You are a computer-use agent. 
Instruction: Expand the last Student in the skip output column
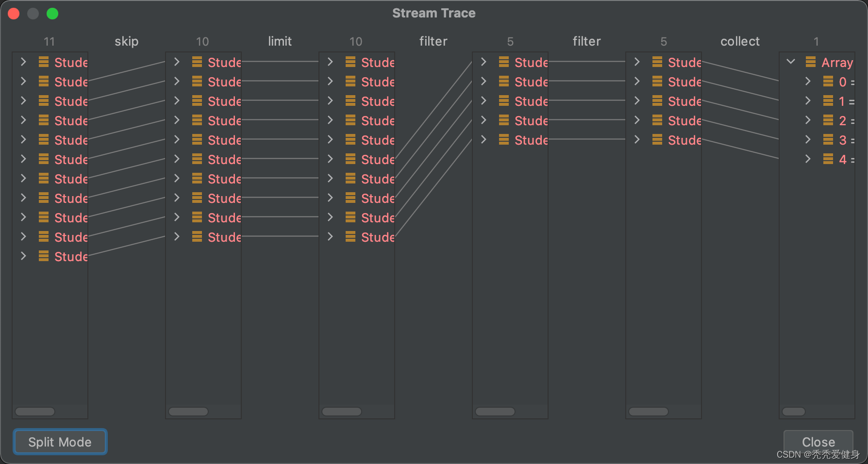pos(177,237)
